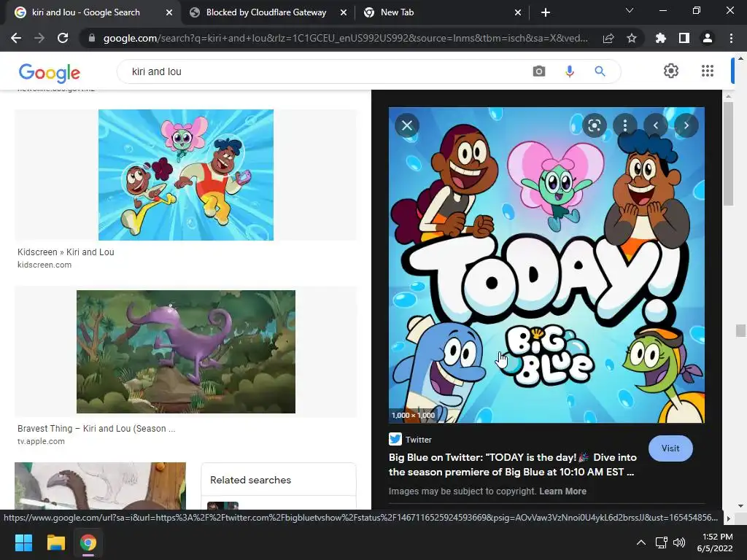
Task: Click Chrome icon in taskbar
Action: click(x=88, y=542)
